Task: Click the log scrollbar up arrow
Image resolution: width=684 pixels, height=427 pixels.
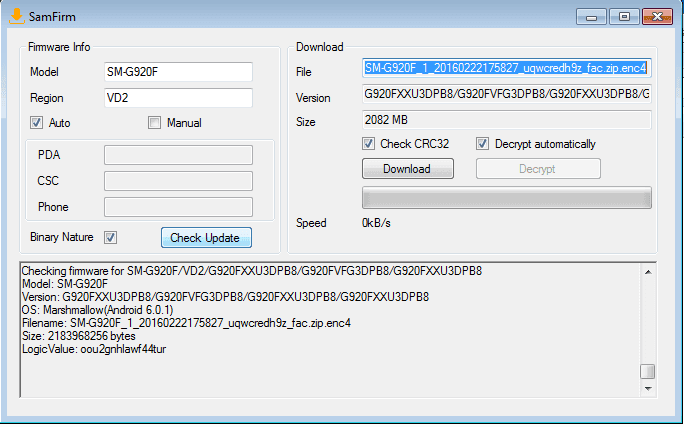Action: 648,272
